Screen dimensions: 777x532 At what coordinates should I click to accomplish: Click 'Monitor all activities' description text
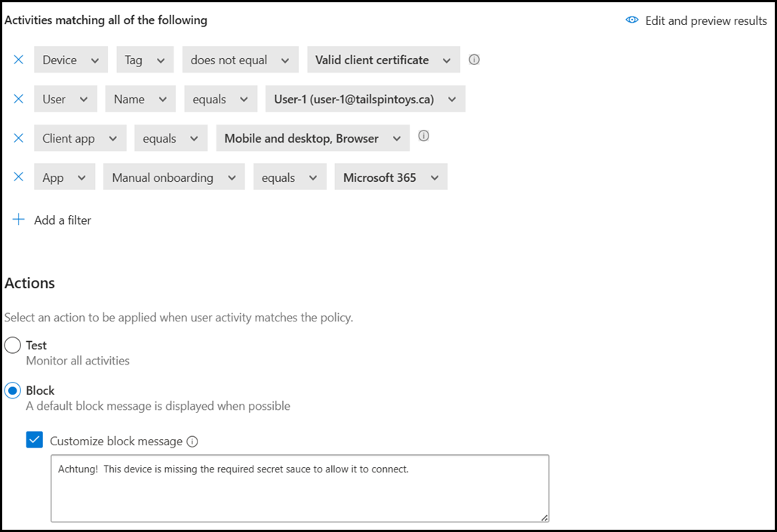tap(78, 361)
